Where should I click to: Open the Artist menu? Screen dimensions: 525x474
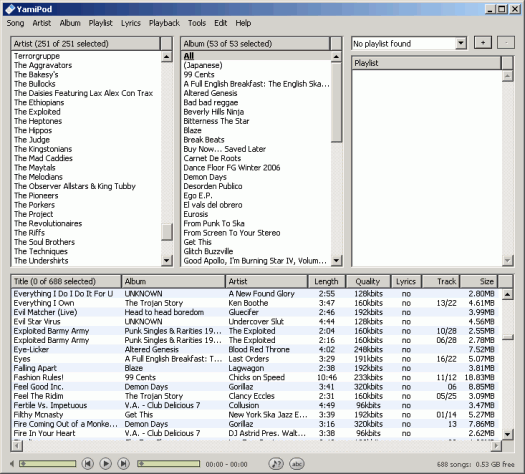coord(42,23)
